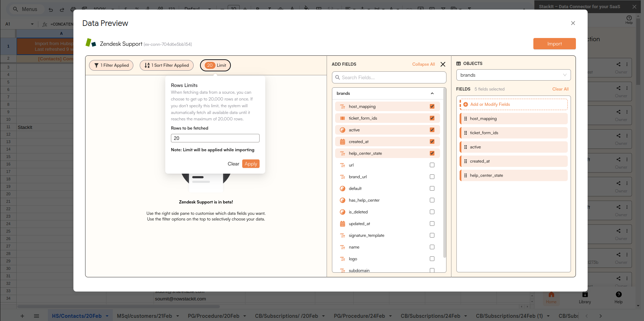This screenshot has height=321, width=644.
Task: Open PG/Procedure/20Feb tab dropdown arrow
Action: pyautogui.click(x=245, y=316)
